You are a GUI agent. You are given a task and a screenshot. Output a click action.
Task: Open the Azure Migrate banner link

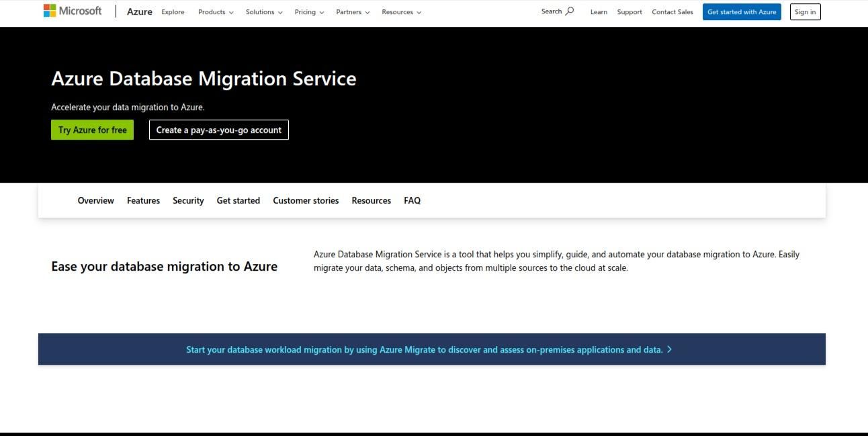[x=429, y=349]
